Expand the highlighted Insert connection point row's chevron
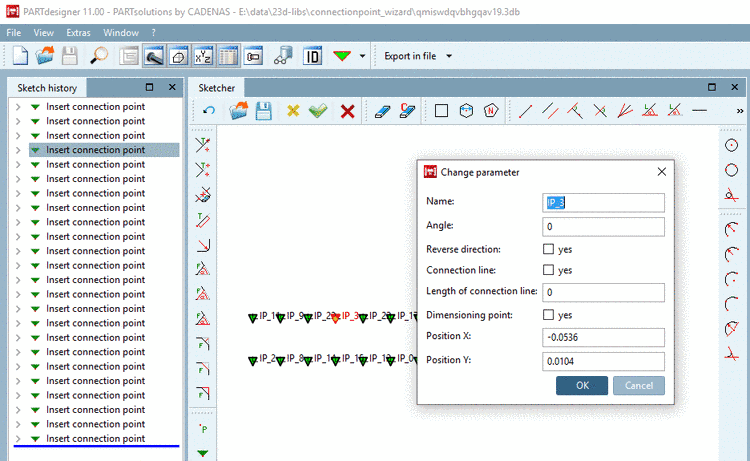 click(x=18, y=150)
